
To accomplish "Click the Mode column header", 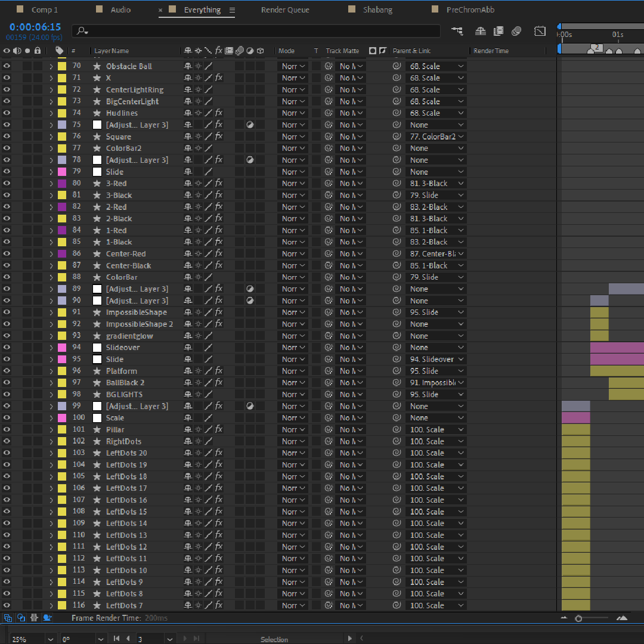I will click(286, 51).
